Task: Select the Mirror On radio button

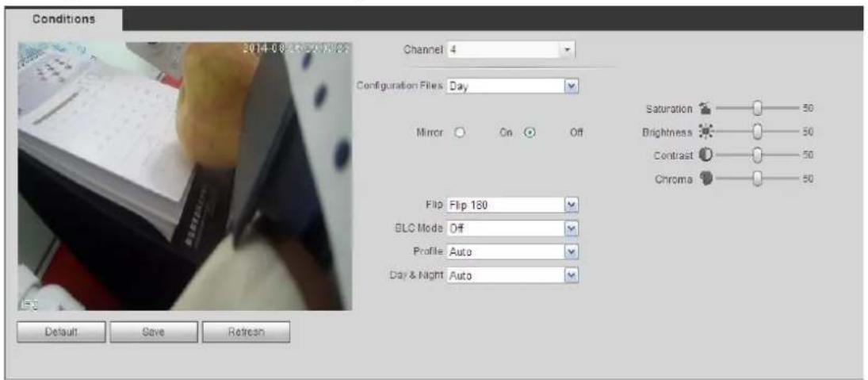Action: click(459, 133)
